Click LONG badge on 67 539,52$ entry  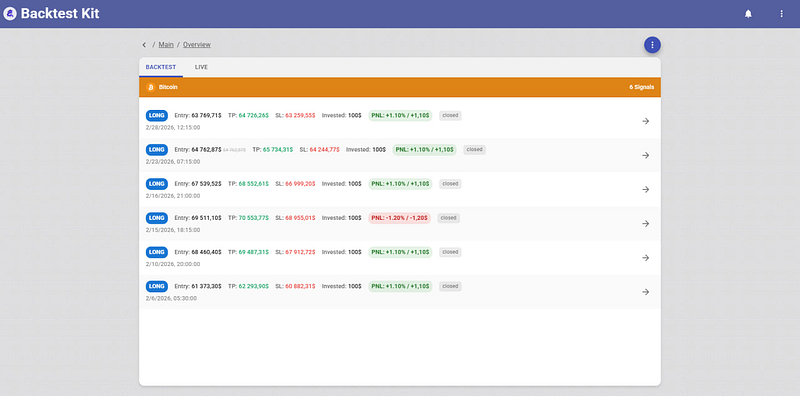coord(157,184)
